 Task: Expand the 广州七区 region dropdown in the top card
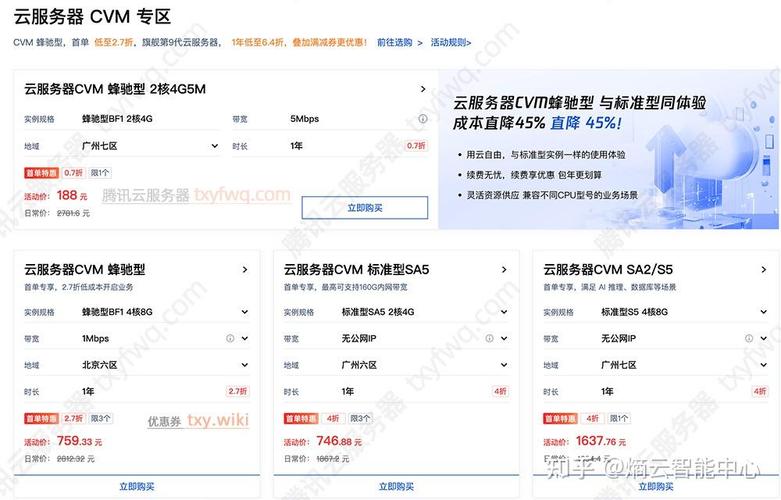[x=215, y=146]
